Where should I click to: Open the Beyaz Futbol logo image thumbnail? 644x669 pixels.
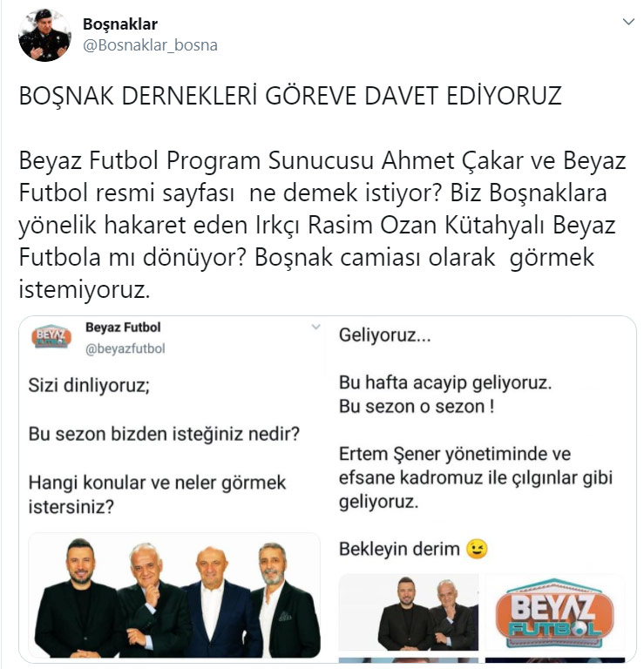pos(555,612)
